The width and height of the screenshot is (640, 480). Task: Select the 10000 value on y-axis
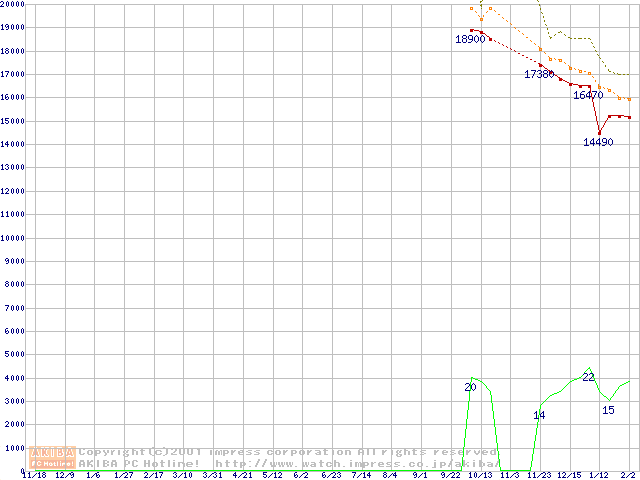click(12, 238)
